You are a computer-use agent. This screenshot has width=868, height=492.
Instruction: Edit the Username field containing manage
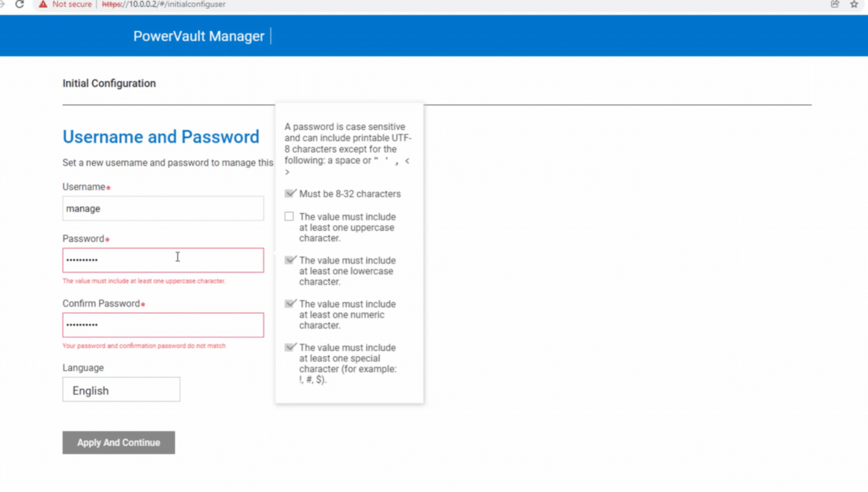[x=162, y=209]
